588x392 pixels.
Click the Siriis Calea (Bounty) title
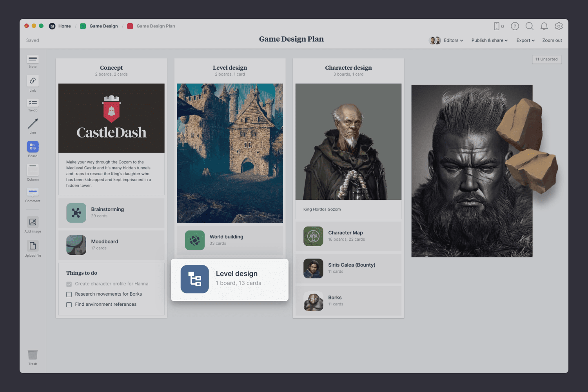[x=352, y=265]
